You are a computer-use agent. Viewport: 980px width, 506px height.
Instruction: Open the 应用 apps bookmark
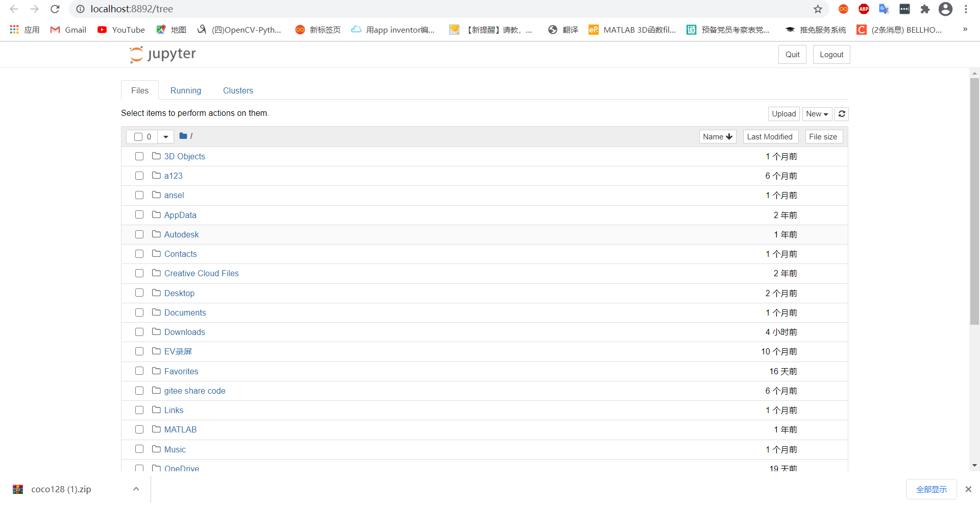24,30
